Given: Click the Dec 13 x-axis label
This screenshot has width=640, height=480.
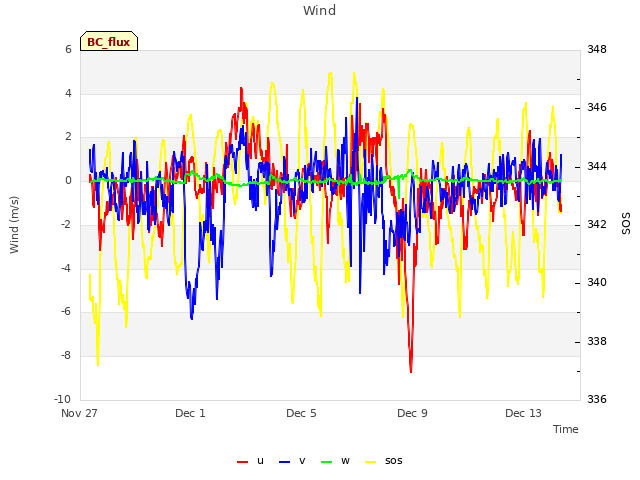Looking at the screenshot, I should (x=523, y=413).
